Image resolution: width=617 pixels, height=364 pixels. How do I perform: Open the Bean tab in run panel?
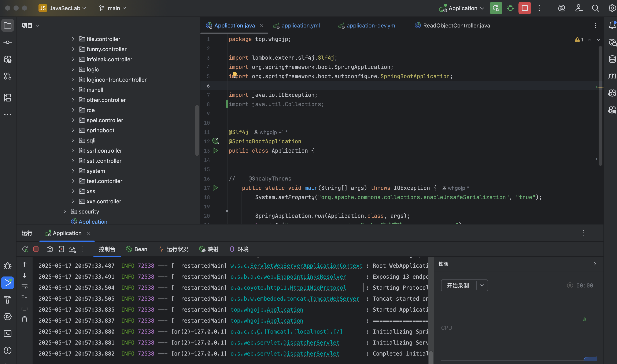[137, 249]
